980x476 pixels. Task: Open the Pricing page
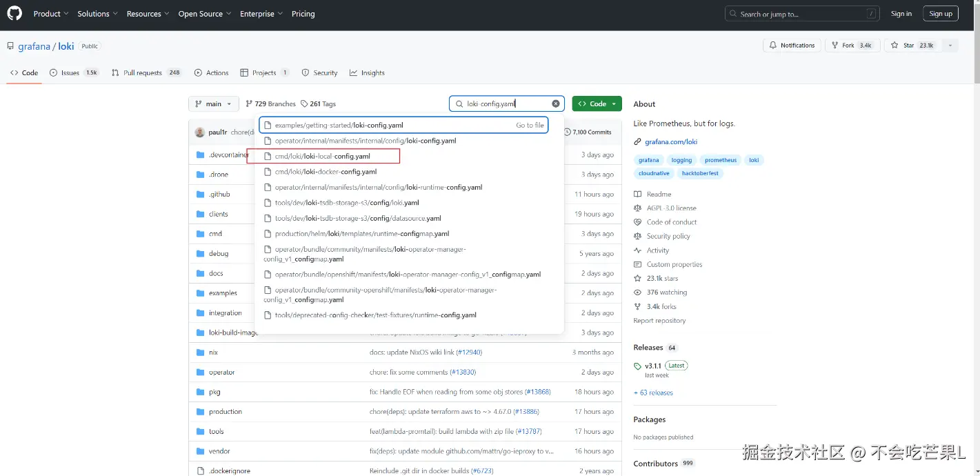pyautogui.click(x=303, y=14)
